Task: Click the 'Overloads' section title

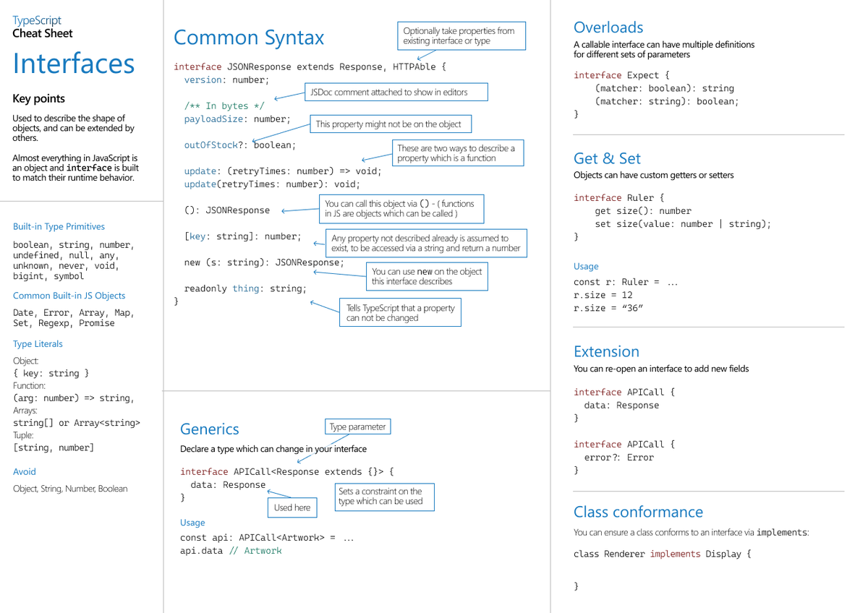Action: click(608, 27)
